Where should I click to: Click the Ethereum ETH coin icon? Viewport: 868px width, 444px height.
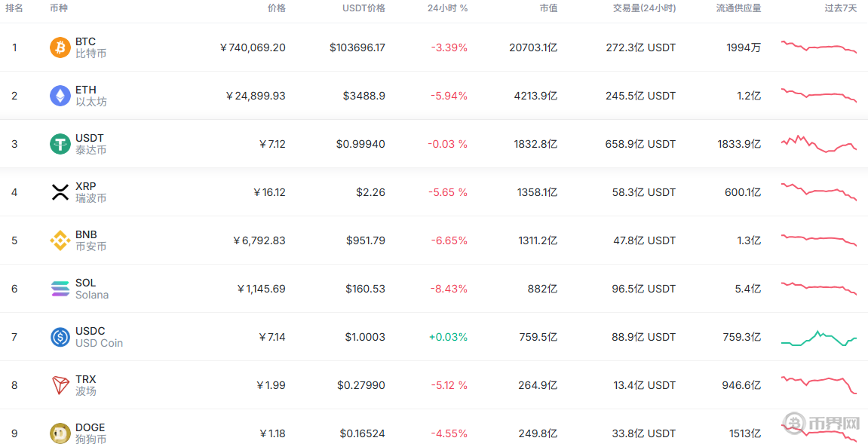(60, 96)
